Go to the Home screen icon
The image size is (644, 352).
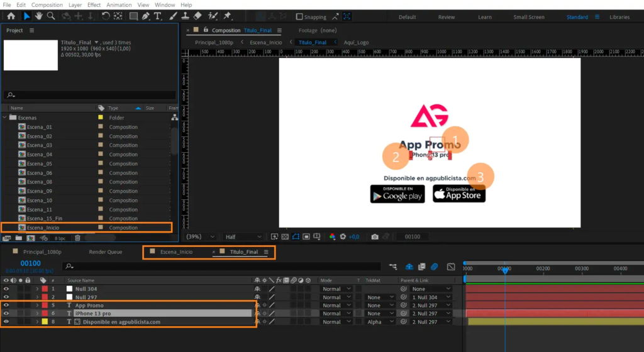pyautogui.click(x=11, y=16)
